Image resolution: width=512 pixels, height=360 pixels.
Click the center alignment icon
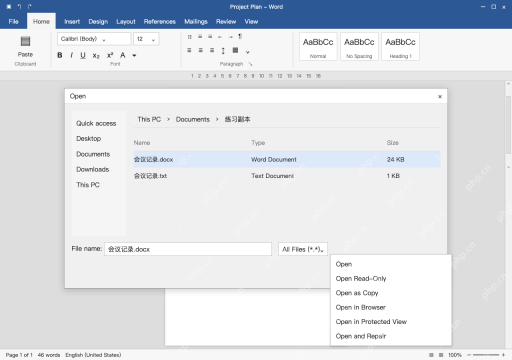(201, 50)
